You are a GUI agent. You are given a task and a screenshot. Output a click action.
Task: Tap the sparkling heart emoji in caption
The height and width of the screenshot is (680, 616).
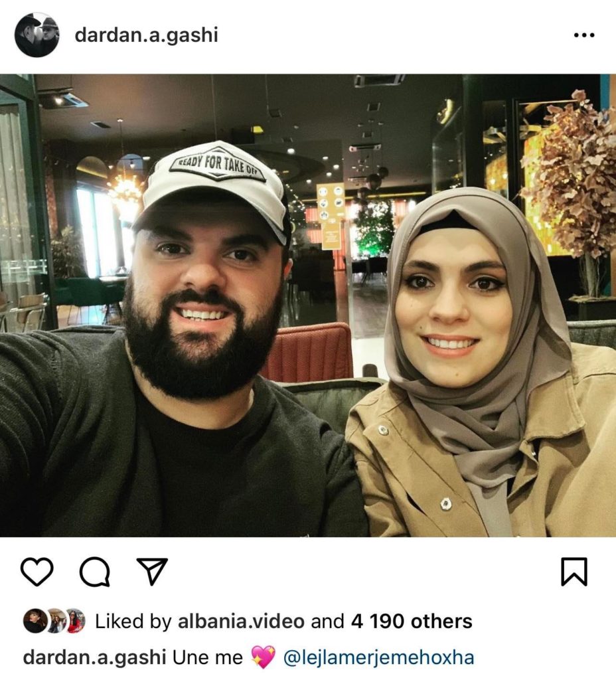263,657
